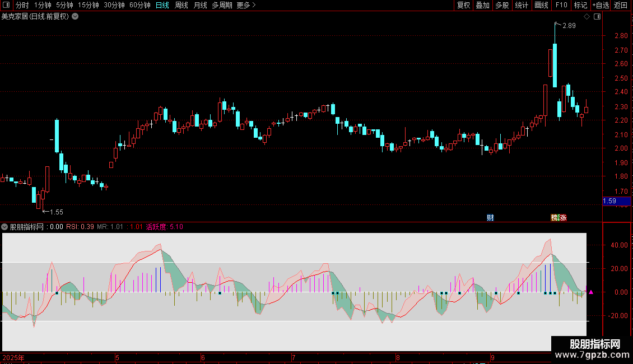Click the 2.89 high price label

pos(569,25)
